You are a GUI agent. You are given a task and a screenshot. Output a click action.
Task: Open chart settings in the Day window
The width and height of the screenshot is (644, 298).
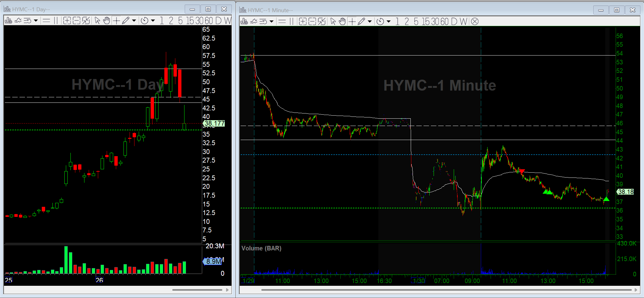(8, 21)
